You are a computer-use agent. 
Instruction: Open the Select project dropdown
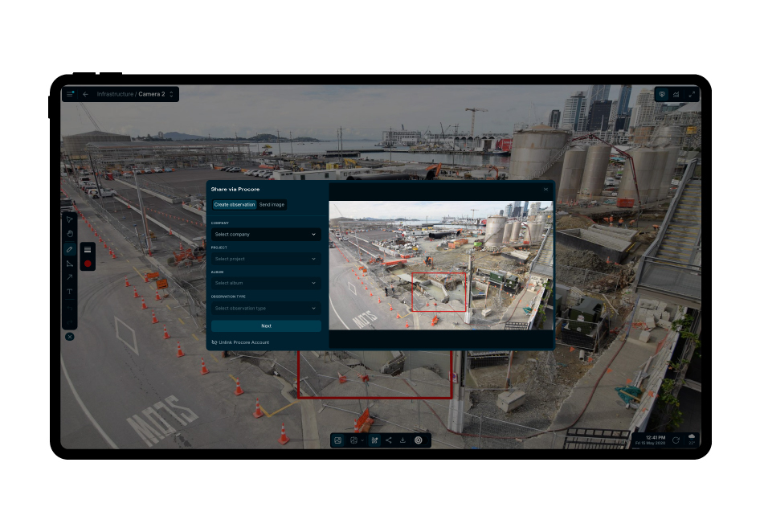(x=266, y=259)
